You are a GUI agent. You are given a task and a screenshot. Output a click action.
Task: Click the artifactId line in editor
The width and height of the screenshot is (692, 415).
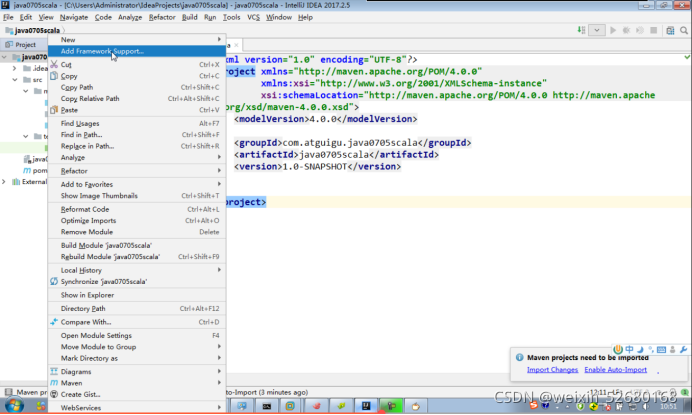336,155
